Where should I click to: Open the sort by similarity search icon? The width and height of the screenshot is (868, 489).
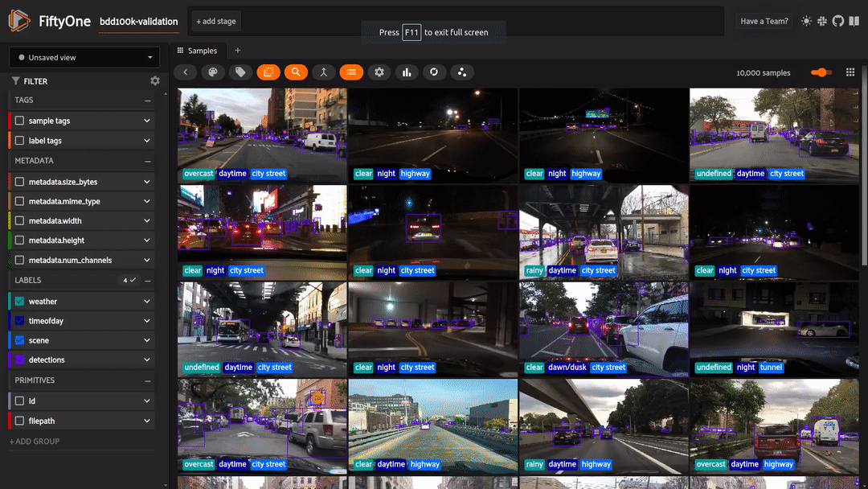[x=296, y=72]
